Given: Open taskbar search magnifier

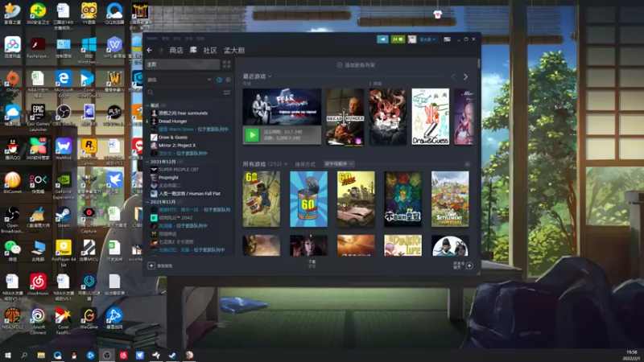Looking at the screenshot, I should point(24,356).
